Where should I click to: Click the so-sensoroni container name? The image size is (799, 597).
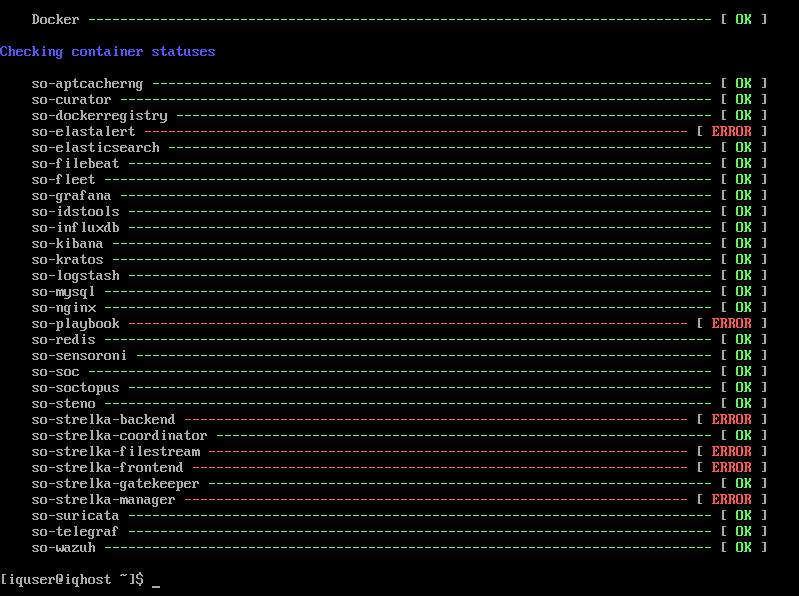[79, 356]
